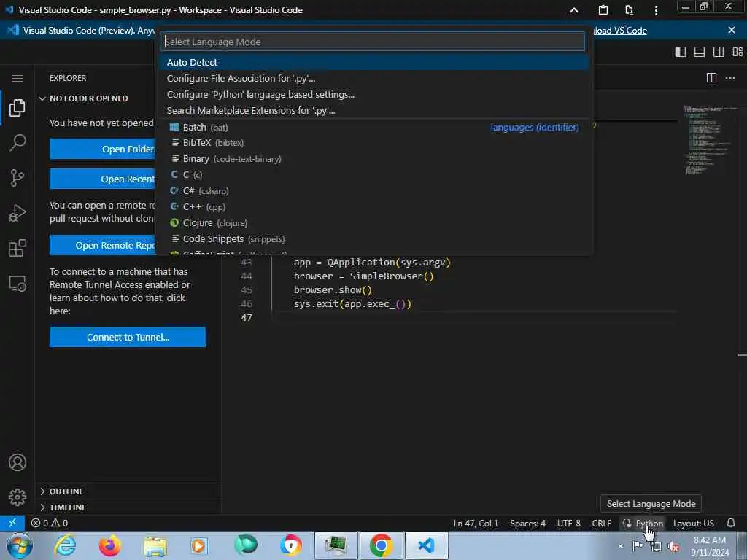Image resolution: width=747 pixels, height=560 pixels.
Task: Open the Manage gear icon
Action: coord(18,497)
